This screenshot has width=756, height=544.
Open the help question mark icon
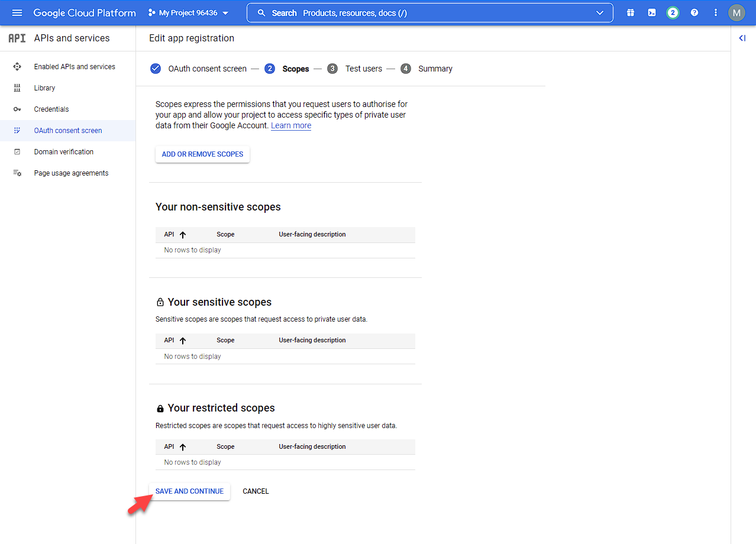[x=694, y=12]
